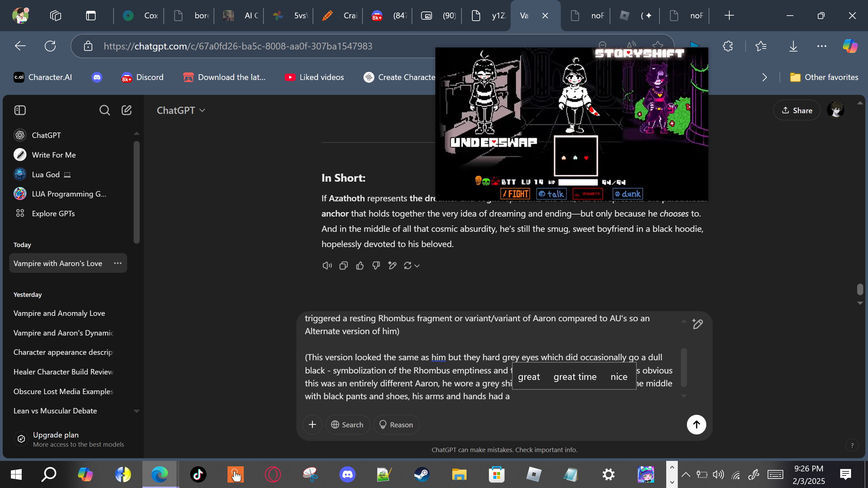This screenshot has height=488, width=868.
Task: Open Vampire and Anomaly Love chat
Action: tap(68, 313)
